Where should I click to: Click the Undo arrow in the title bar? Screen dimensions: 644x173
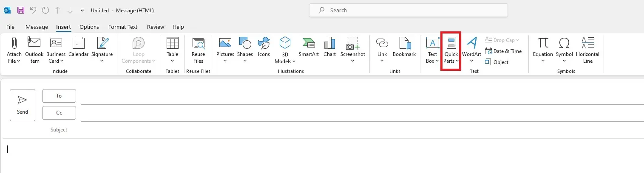coord(33,10)
